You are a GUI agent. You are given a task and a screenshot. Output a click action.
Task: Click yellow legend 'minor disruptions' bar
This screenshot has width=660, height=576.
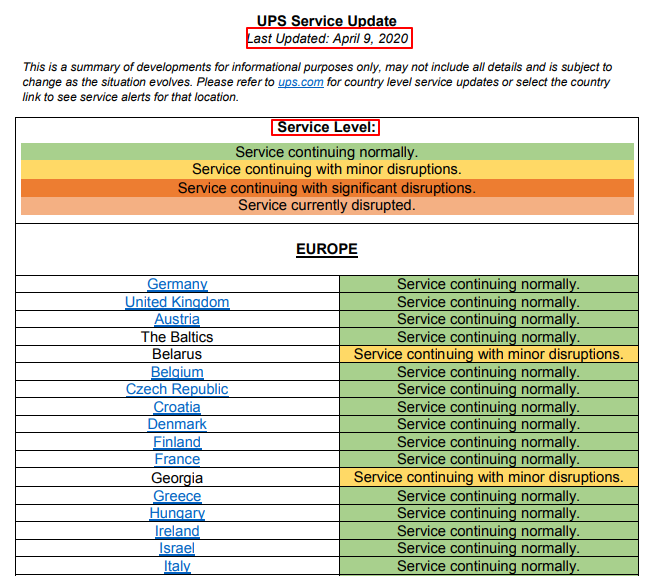(x=327, y=169)
